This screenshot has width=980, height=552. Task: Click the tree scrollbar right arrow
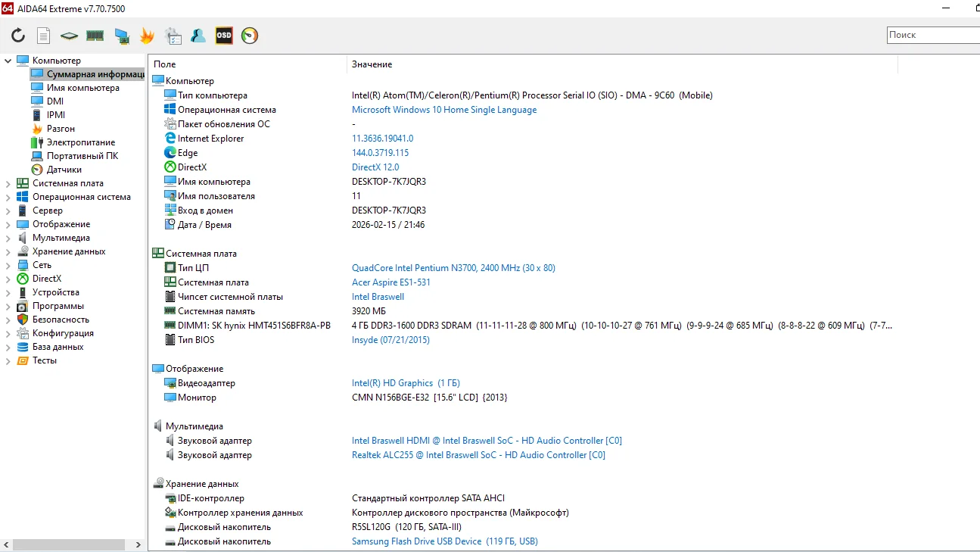(138, 544)
